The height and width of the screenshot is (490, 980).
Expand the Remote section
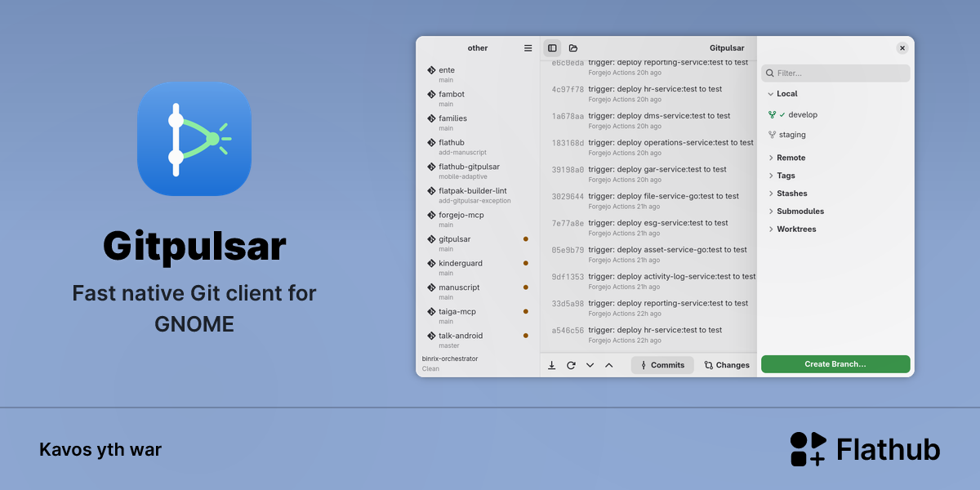786,158
